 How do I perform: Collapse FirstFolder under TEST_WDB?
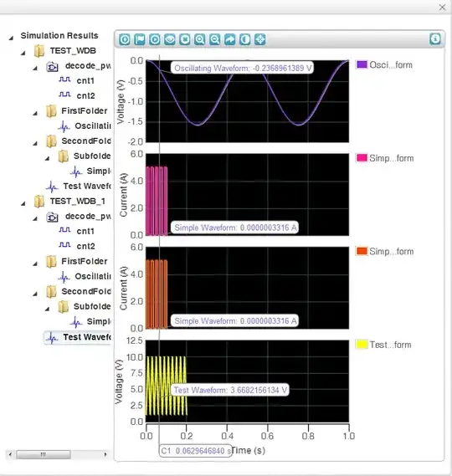pyautogui.click(x=35, y=113)
